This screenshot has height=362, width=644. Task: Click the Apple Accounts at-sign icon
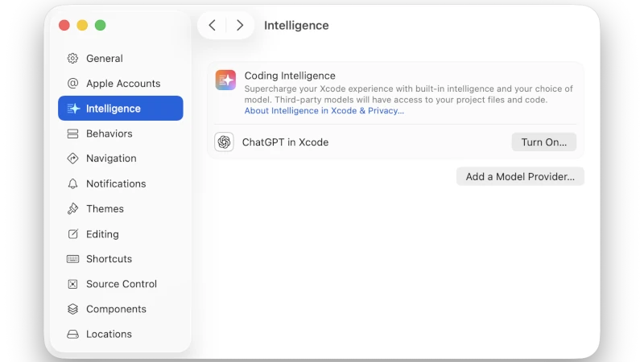tap(72, 84)
